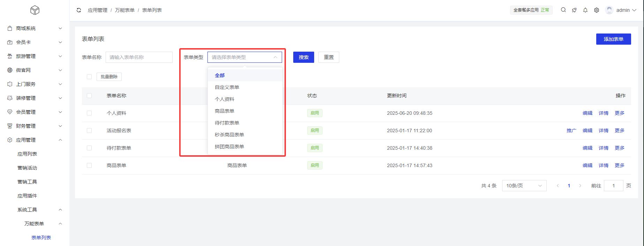Collapse the 表单类型 dropdown field
644x246 pixels.
point(244,57)
